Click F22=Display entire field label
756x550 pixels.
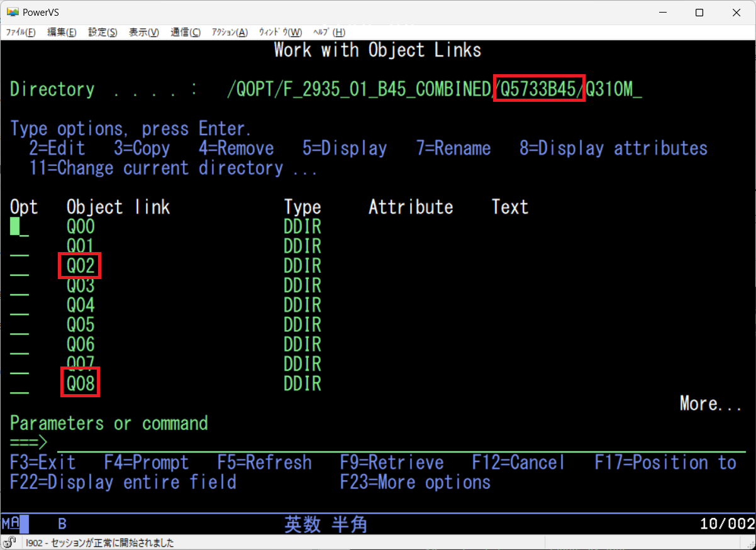(x=123, y=482)
